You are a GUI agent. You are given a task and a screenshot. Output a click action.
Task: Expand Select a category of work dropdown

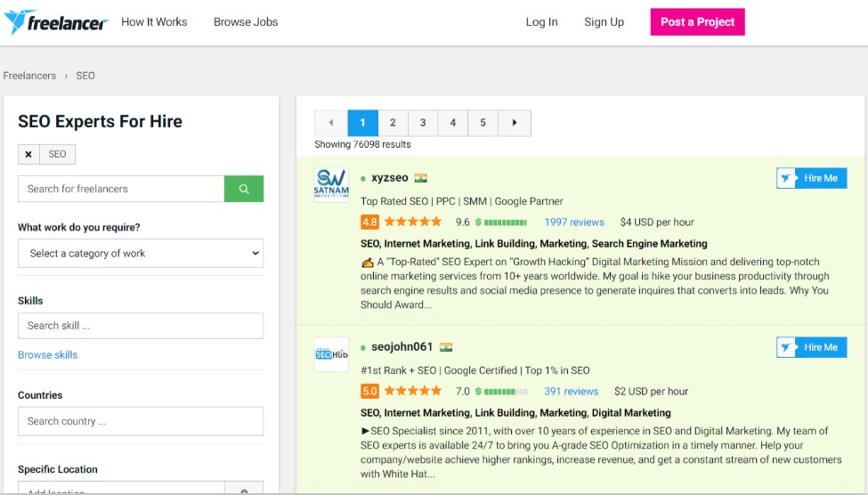141,254
